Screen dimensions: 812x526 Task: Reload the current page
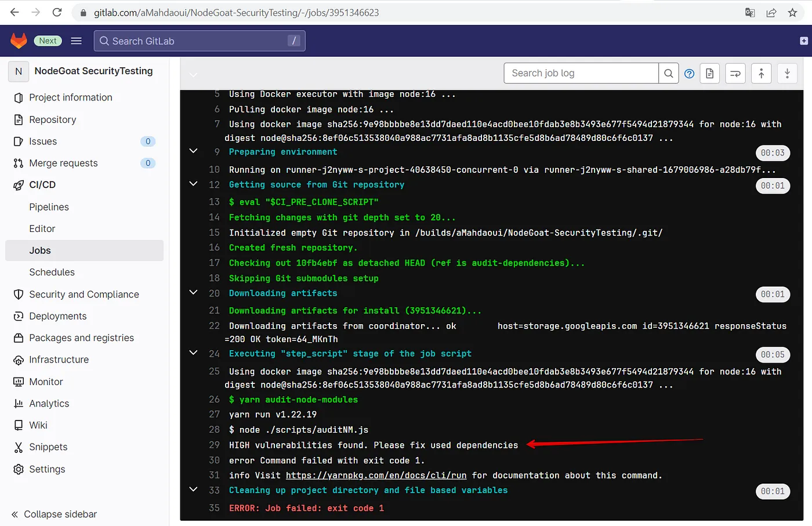tap(57, 12)
